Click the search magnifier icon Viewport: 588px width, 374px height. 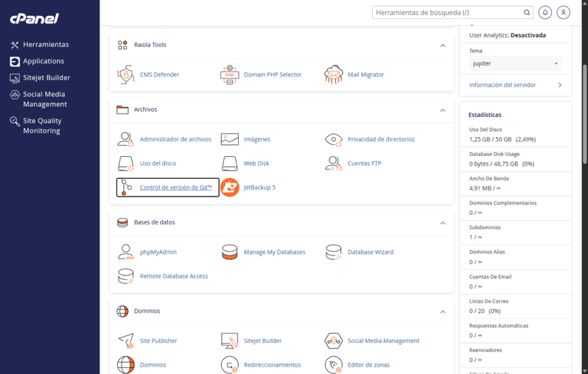click(527, 13)
